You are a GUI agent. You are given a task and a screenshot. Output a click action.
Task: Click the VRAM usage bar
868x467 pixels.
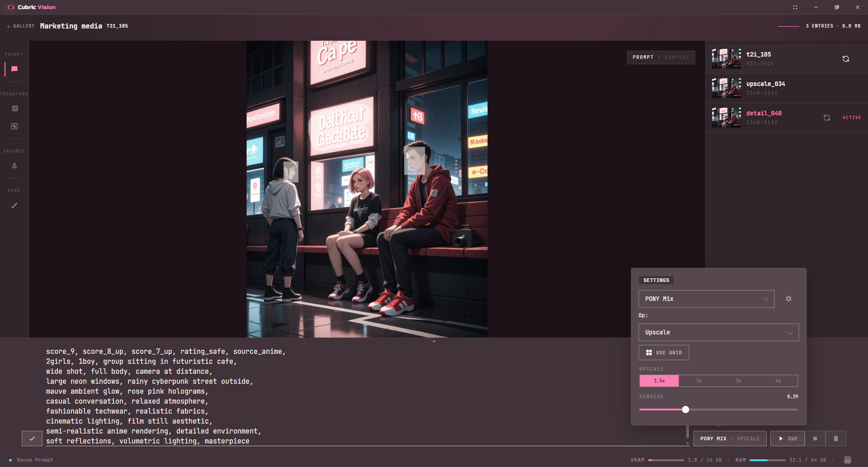[x=666, y=460]
